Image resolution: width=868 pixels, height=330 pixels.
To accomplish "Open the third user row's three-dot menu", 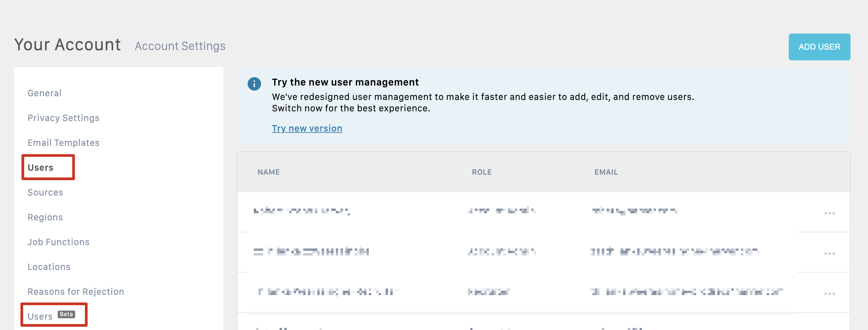I will point(829,294).
